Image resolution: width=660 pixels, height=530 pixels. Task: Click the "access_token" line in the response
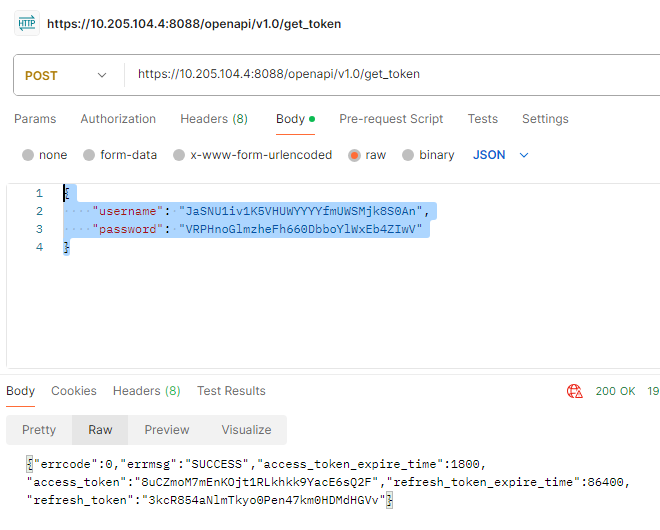(328, 482)
